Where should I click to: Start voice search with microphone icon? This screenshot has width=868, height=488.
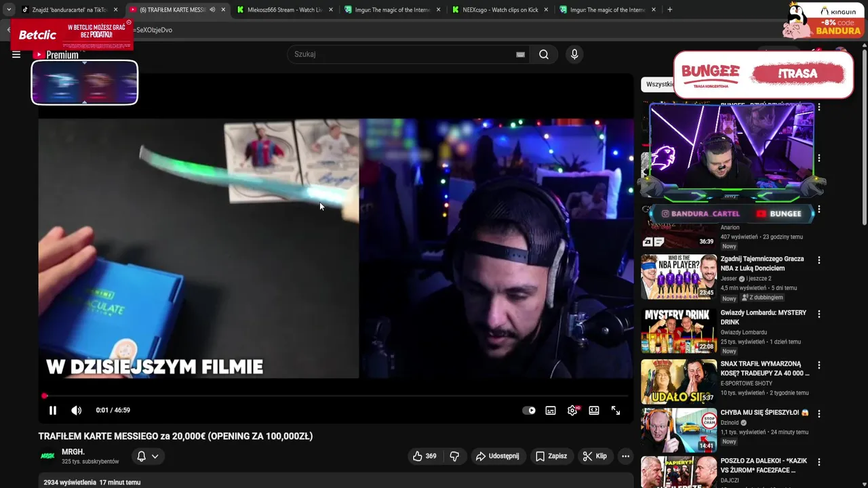574,54
